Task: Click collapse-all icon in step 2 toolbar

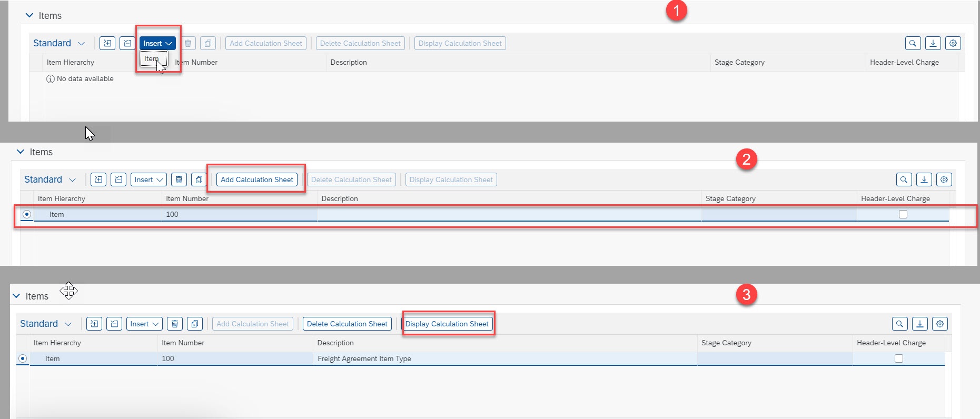Action: pos(118,179)
